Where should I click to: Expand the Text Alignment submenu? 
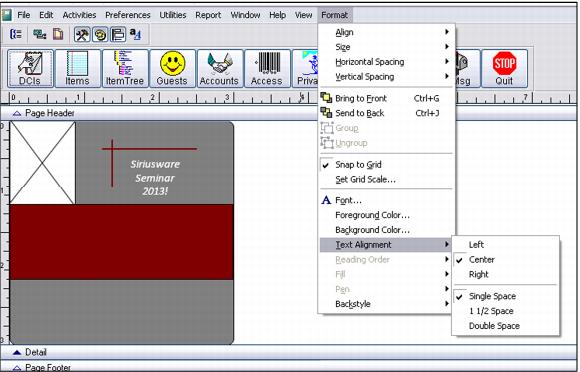(x=386, y=245)
